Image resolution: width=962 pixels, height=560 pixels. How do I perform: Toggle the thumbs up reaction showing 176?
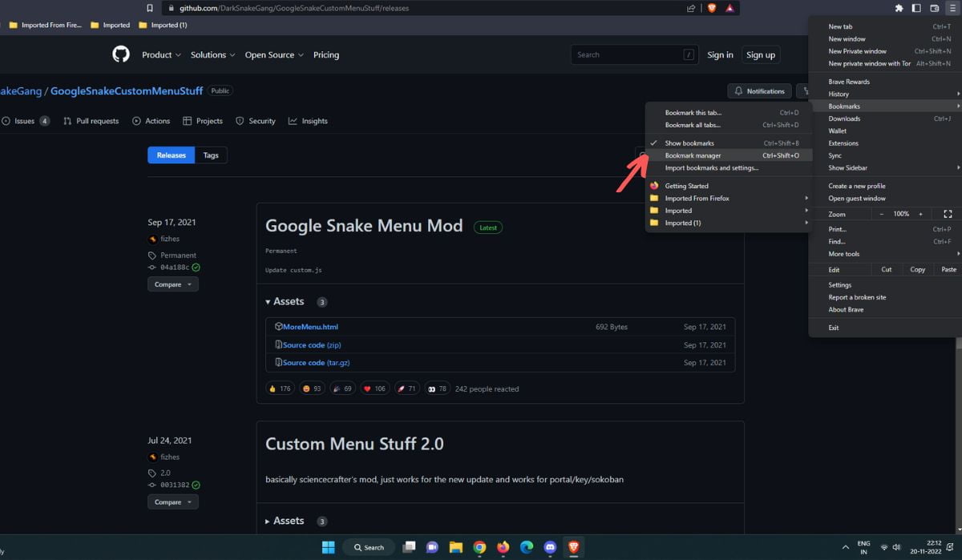[279, 388]
